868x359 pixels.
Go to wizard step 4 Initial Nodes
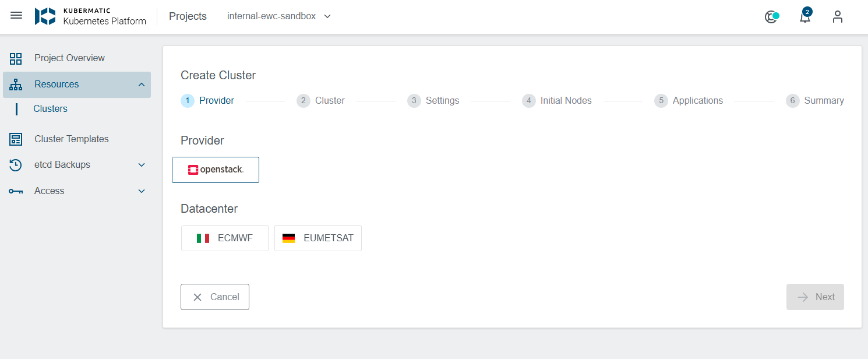click(557, 101)
